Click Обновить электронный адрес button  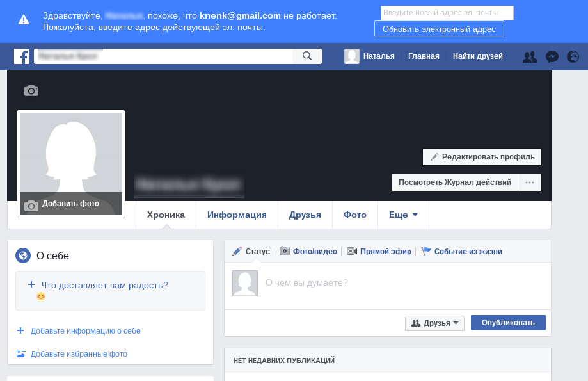439,29
